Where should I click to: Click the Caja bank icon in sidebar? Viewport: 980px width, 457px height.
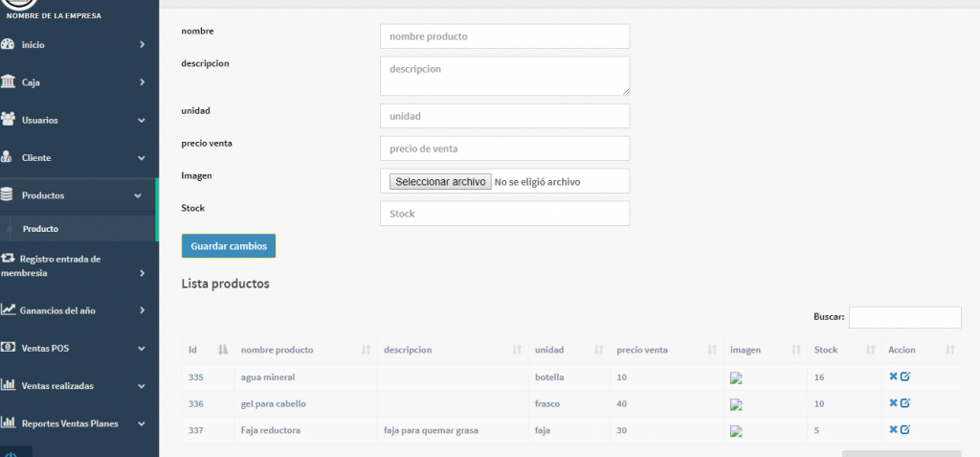point(9,82)
